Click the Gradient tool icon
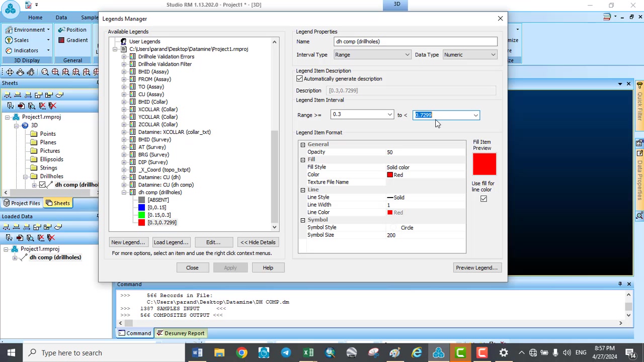This screenshot has height=362, width=644. tap(61, 40)
